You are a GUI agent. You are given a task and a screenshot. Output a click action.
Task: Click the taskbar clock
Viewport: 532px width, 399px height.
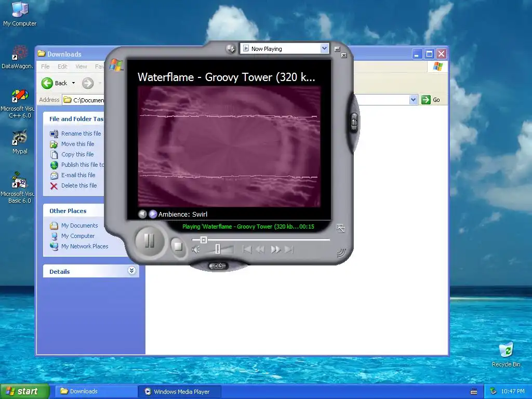(x=513, y=392)
